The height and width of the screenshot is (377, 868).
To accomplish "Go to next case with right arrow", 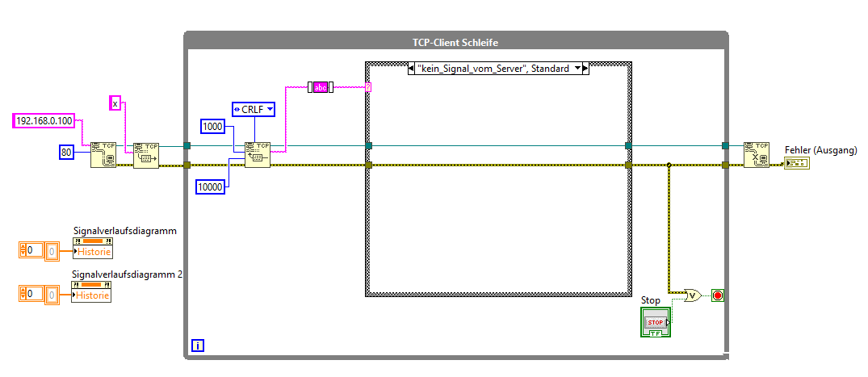I will (586, 69).
